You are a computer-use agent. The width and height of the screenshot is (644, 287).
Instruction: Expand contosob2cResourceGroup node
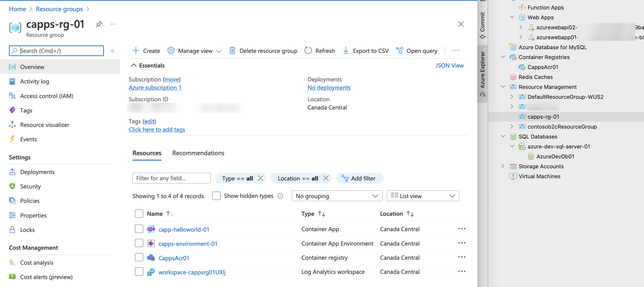click(512, 127)
